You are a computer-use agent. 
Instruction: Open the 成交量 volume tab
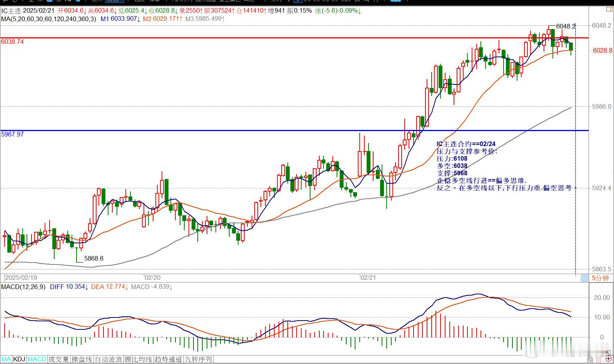58,359
